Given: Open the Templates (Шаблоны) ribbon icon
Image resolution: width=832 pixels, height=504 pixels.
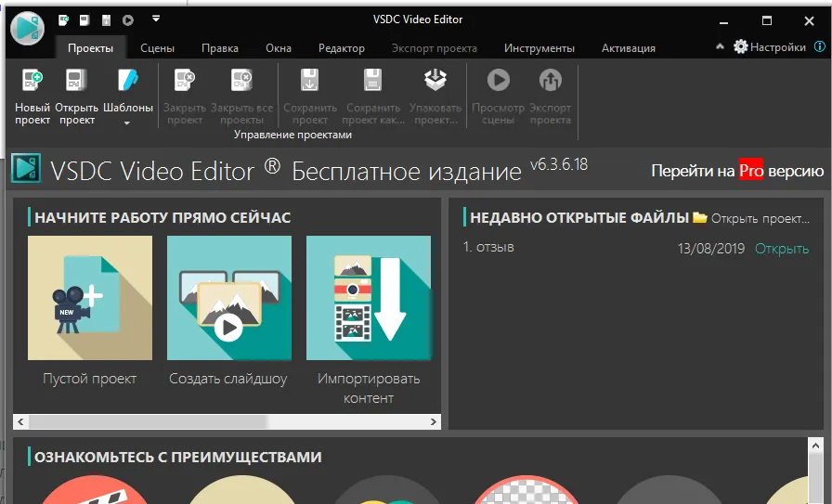Looking at the screenshot, I should (128, 81).
